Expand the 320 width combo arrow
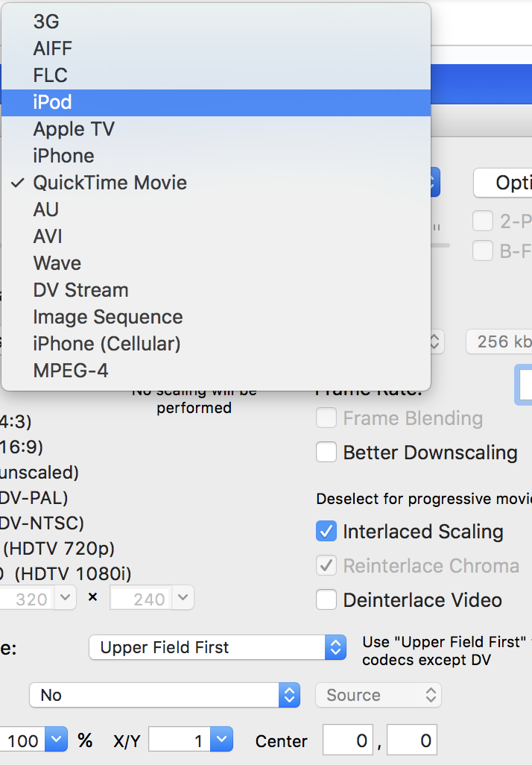Screen dimensions: 532x765 (66, 597)
